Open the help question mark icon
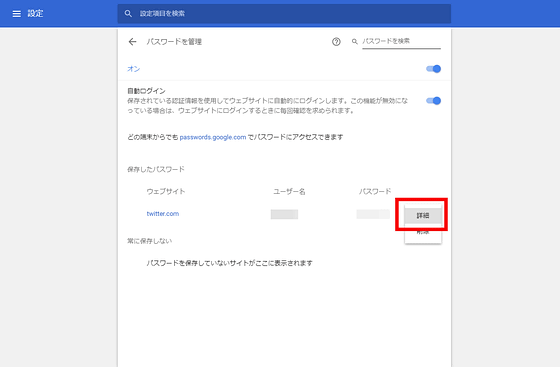 [336, 42]
